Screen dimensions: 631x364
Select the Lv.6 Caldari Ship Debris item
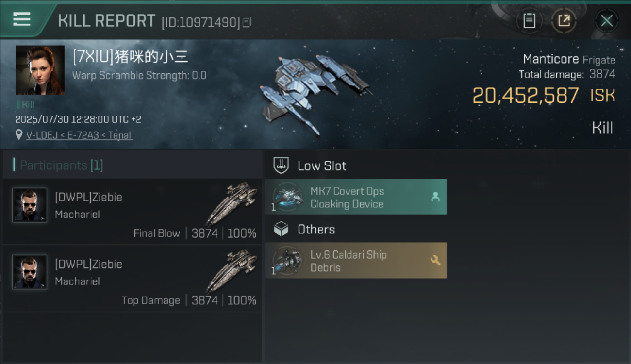(355, 261)
